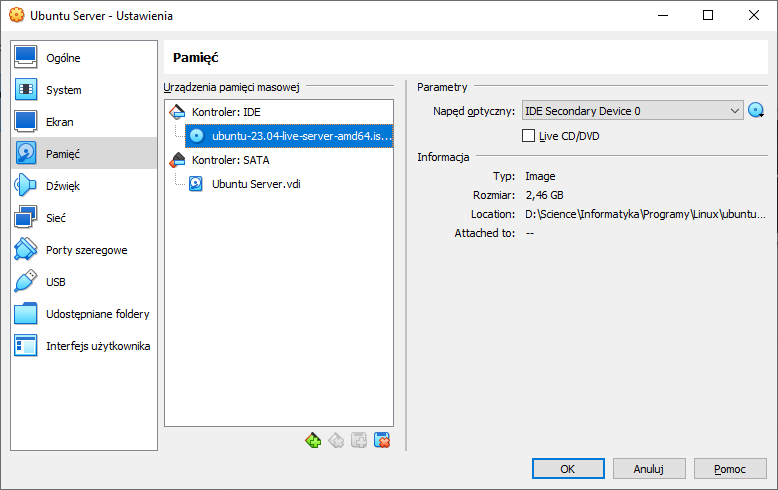This screenshot has height=490, width=778.
Task: Click the optical disk chooser icon
Action: (x=756, y=110)
